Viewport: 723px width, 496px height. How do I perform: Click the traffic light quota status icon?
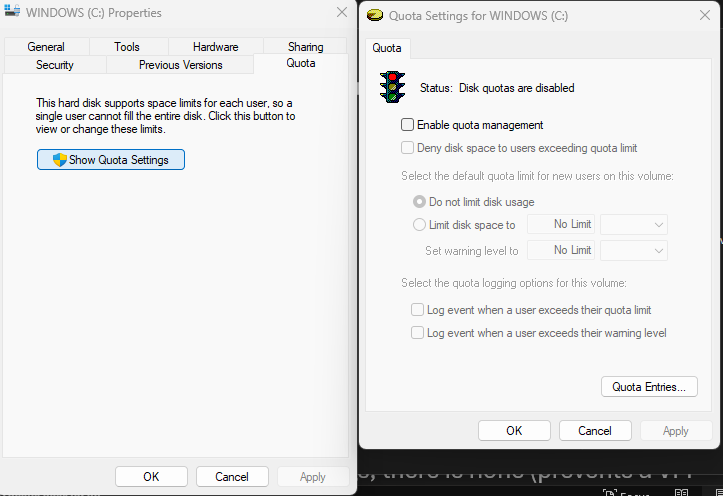click(x=391, y=87)
